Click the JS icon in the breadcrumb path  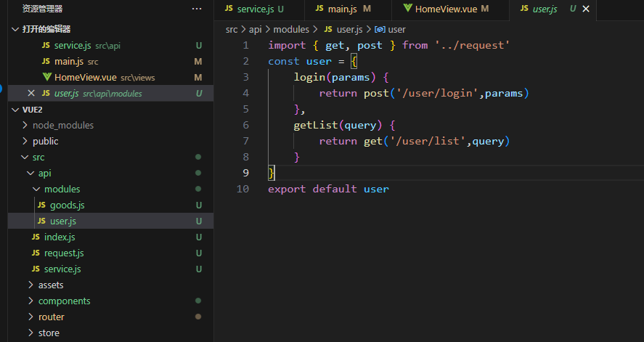pos(328,29)
